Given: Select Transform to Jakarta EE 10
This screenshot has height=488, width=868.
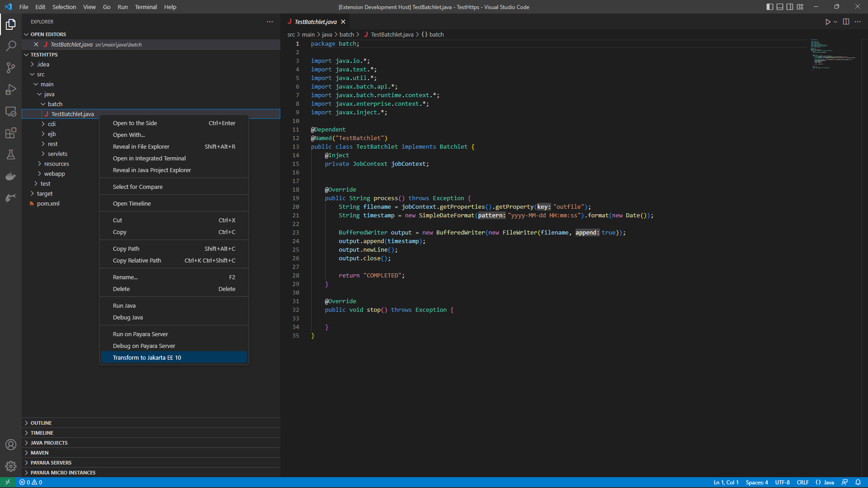Looking at the screenshot, I should point(147,357).
